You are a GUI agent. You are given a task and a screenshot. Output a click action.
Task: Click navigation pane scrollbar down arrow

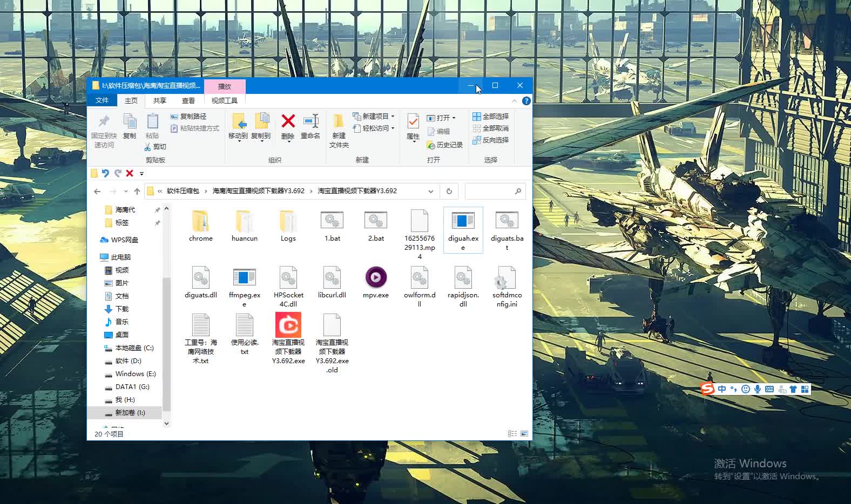(x=166, y=424)
